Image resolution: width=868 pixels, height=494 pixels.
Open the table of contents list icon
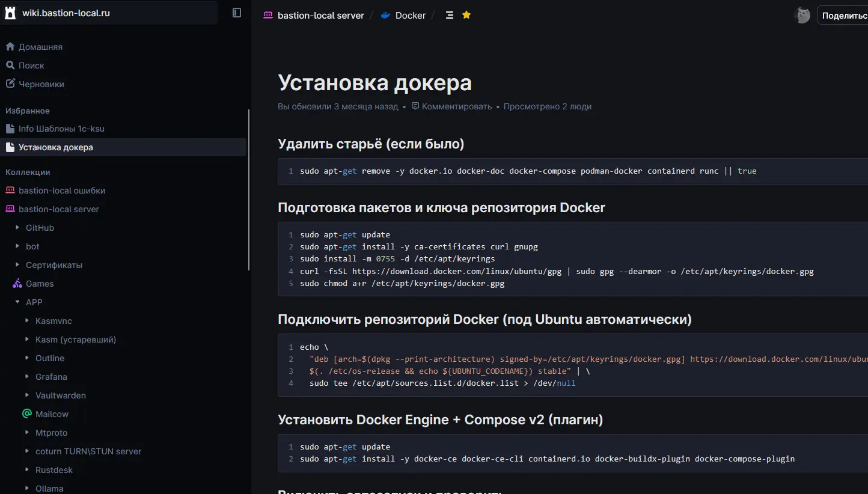point(449,15)
